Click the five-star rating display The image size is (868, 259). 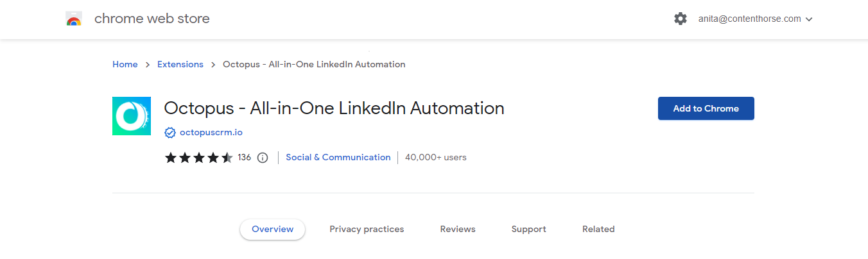[199, 158]
